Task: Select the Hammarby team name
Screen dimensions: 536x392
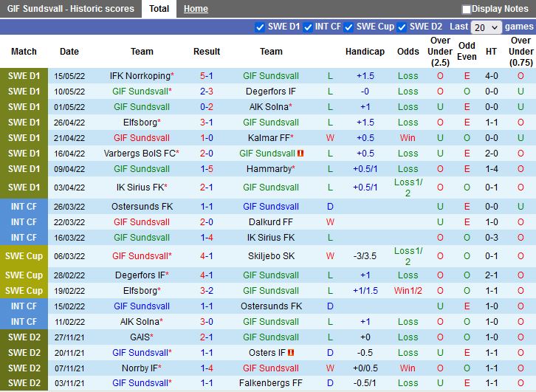Action: pos(269,169)
